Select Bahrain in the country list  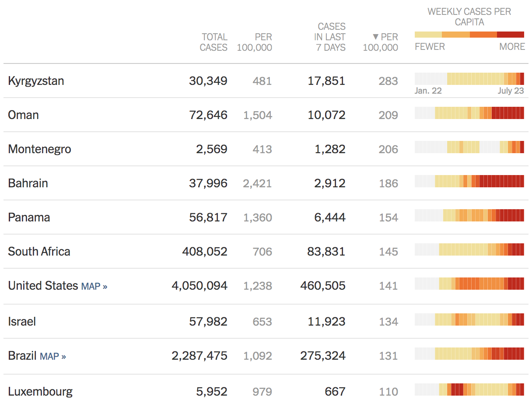(28, 183)
